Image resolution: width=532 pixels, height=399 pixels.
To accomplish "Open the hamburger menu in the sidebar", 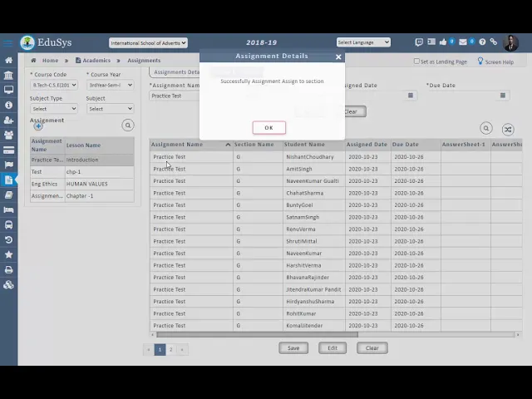I will click(x=7, y=43).
